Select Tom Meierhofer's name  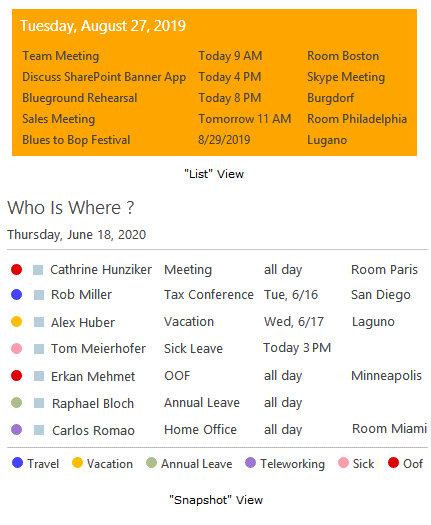pyautogui.click(x=98, y=349)
